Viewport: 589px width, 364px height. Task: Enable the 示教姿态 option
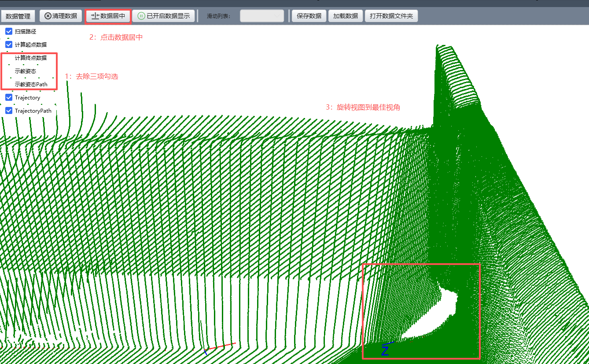coord(25,71)
